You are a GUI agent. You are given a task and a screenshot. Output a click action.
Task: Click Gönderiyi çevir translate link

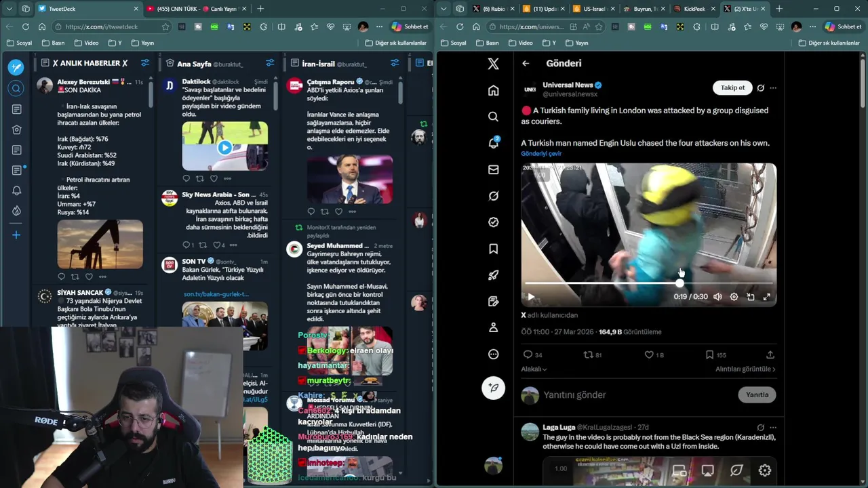coord(541,154)
